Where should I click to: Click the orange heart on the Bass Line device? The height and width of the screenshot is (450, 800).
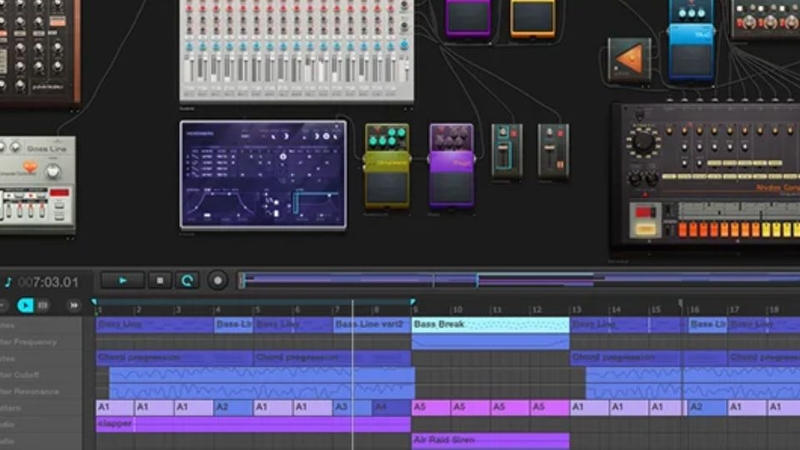[30, 167]
